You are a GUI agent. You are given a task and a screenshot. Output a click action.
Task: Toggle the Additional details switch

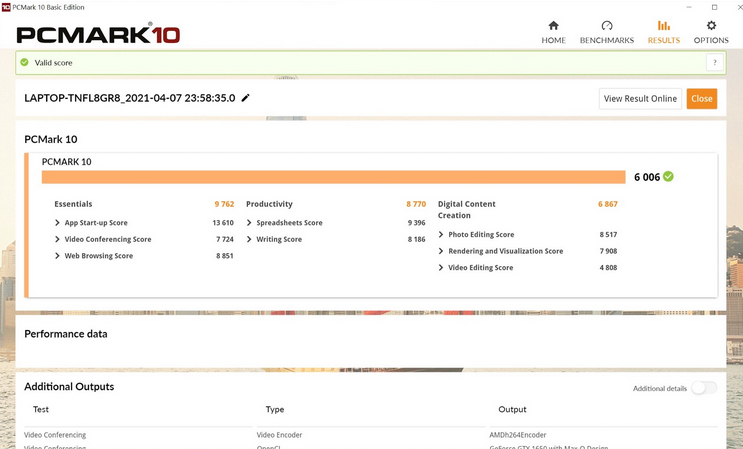703,388
